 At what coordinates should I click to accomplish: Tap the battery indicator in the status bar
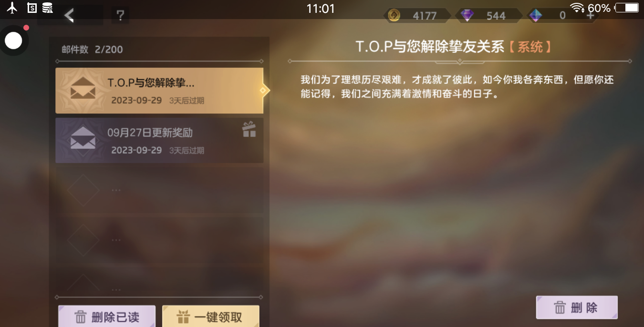click(x=627, y=8)
